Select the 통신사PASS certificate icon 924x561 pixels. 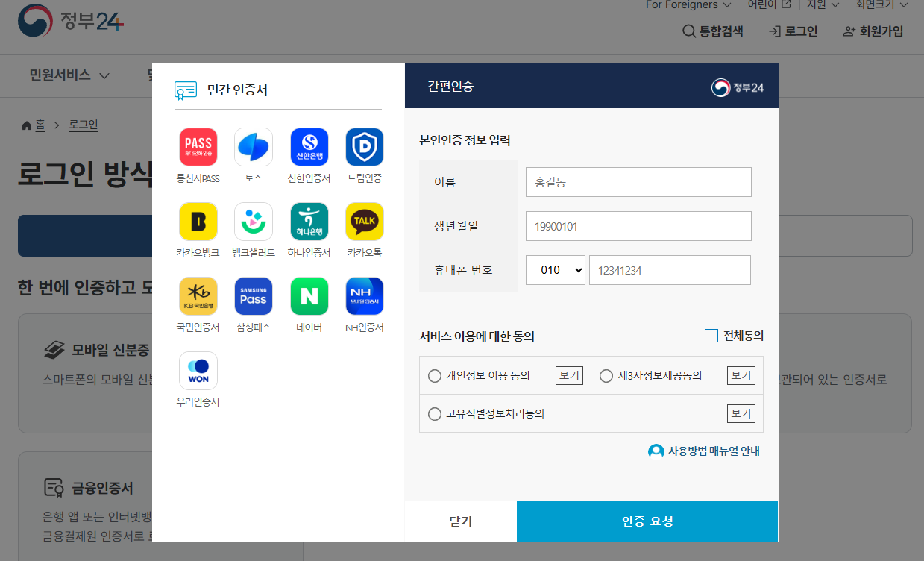(198, 147)
